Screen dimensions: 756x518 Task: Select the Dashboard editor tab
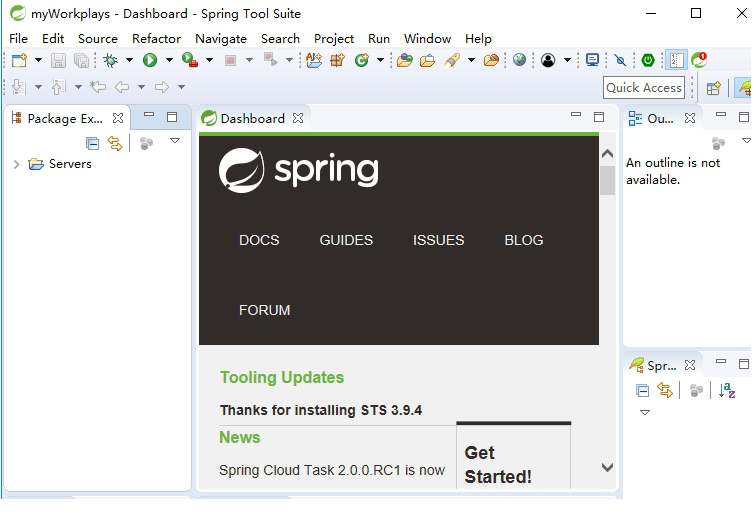tap(252, 119)
